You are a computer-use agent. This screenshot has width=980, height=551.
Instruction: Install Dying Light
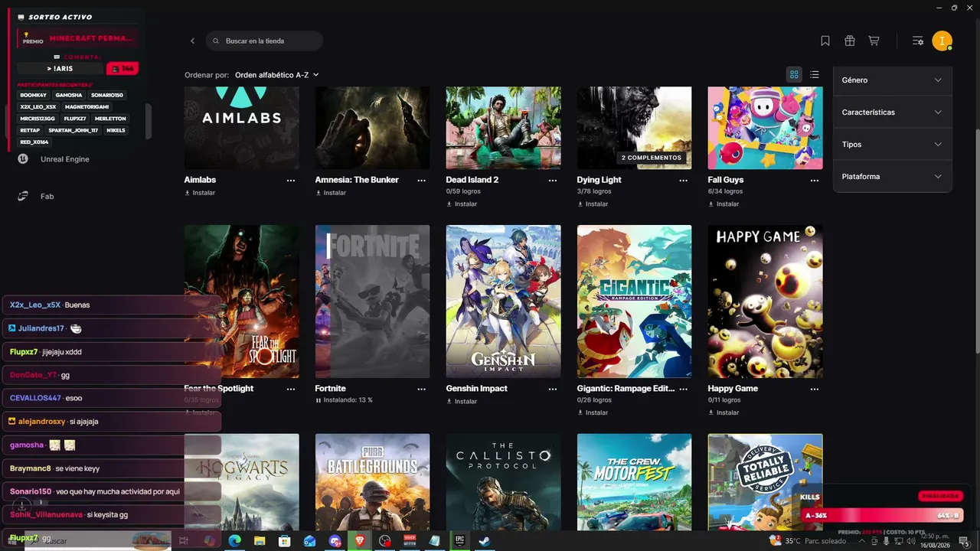click(x=593, y=204)
